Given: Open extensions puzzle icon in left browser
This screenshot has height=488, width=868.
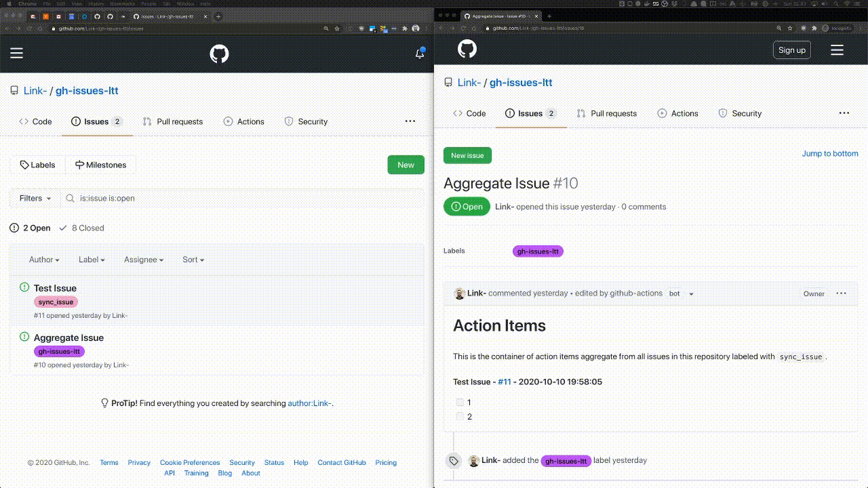Looking at the screenshot, I should (x=405, y=28).
